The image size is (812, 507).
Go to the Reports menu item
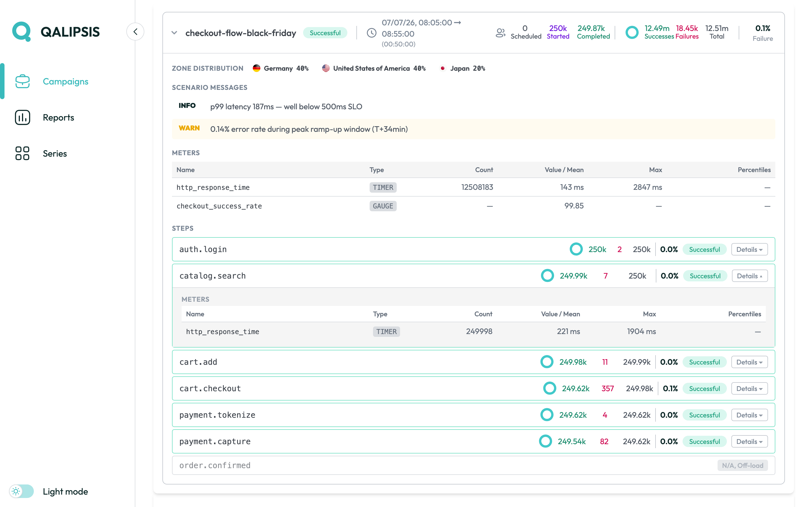pyautogui.click(x=58, y=117)
